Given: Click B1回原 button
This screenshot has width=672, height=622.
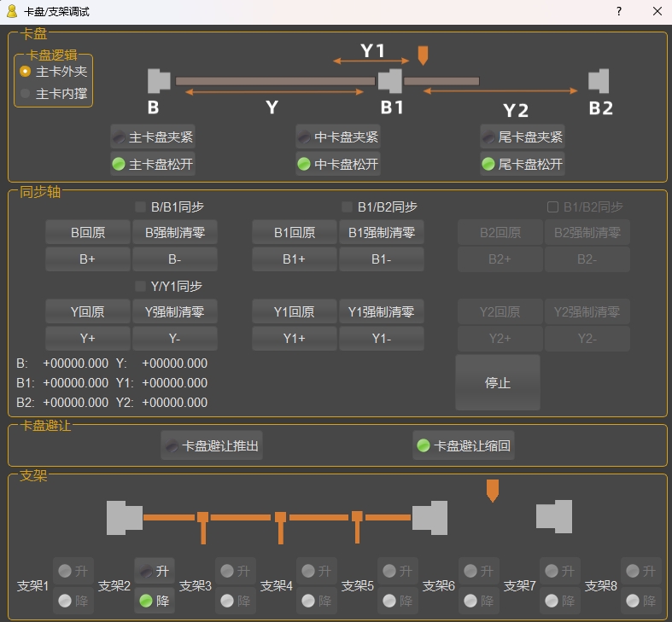Looking at the screenshot, I should (x=295, y=232).
